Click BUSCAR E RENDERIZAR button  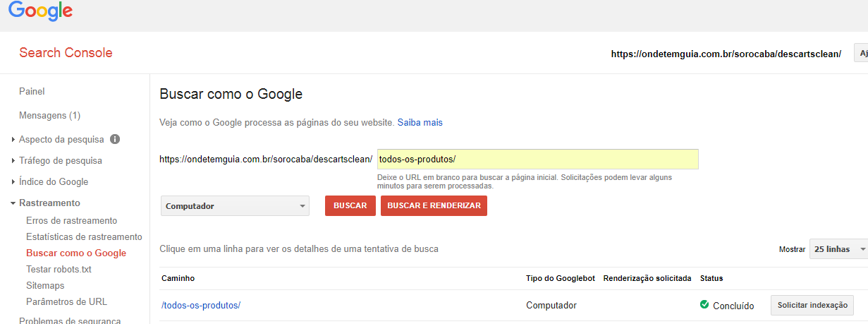434,205
